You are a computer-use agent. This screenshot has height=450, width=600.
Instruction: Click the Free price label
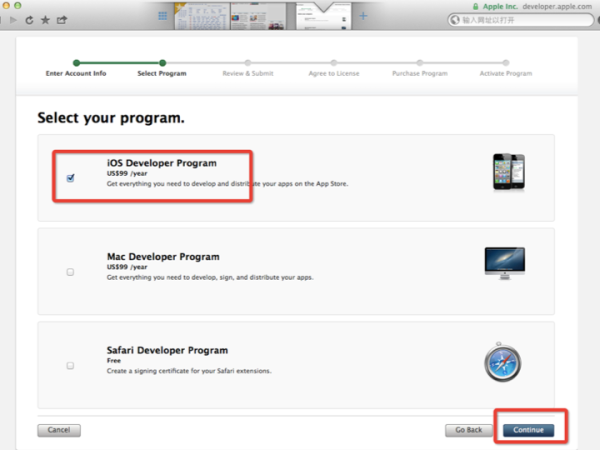pyautogui.click(x=114, y=360)
